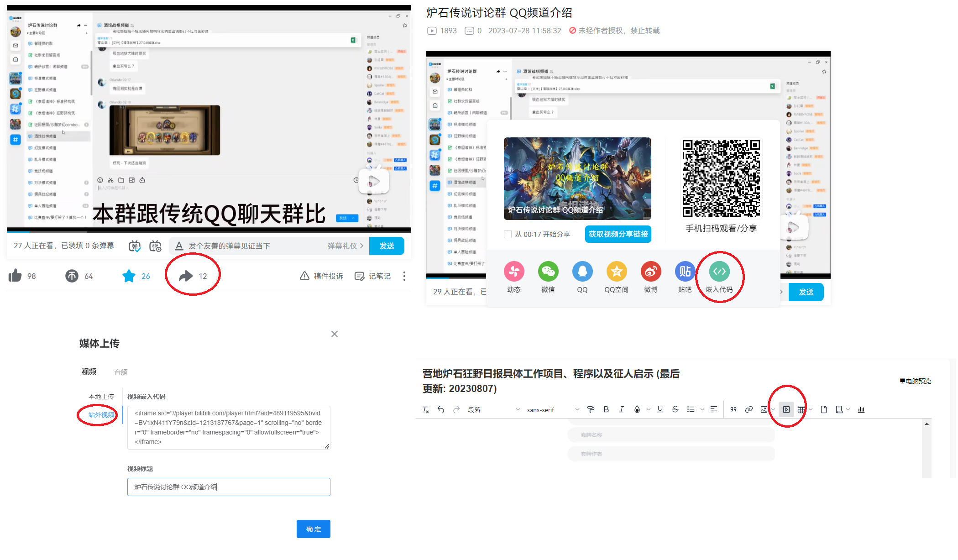Image resolution: width=958 pixels, height=560 pixels.
Task: Expand the image insert dropdown arrow
Action: click(x=773, y=410)
